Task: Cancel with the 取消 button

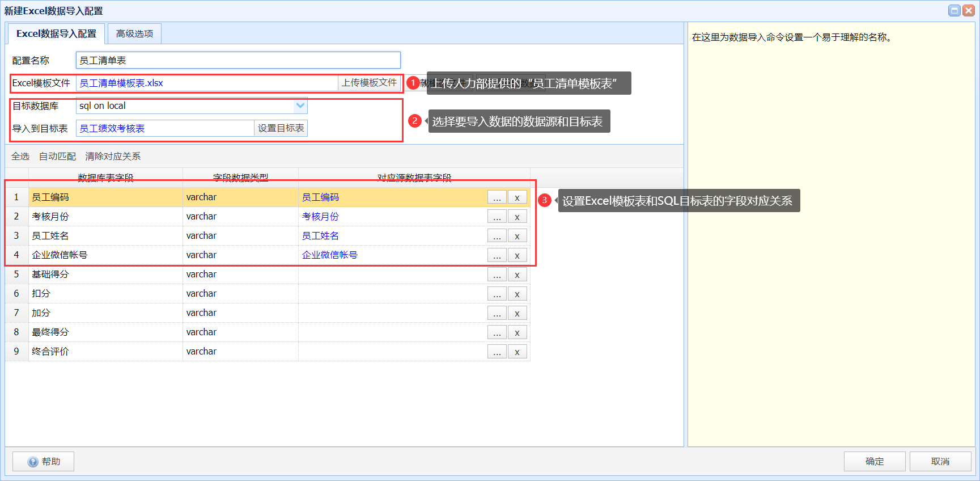Action: 940,462
